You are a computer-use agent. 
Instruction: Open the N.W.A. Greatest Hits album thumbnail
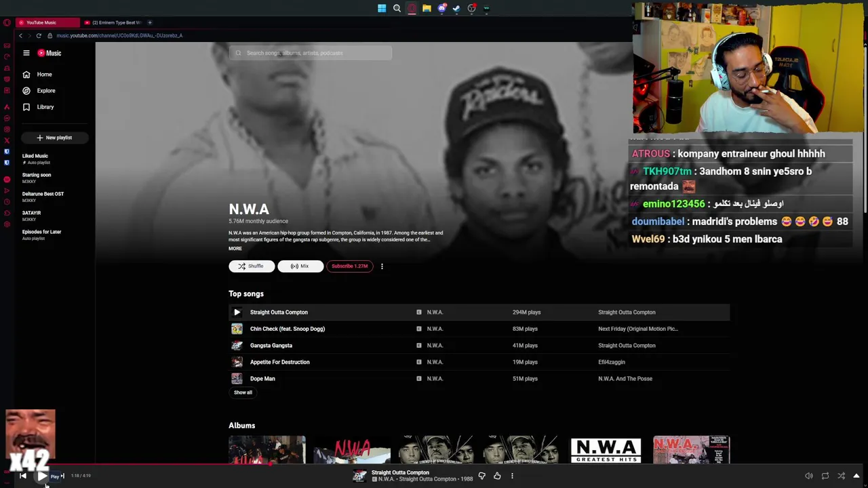tap(606, 450)
